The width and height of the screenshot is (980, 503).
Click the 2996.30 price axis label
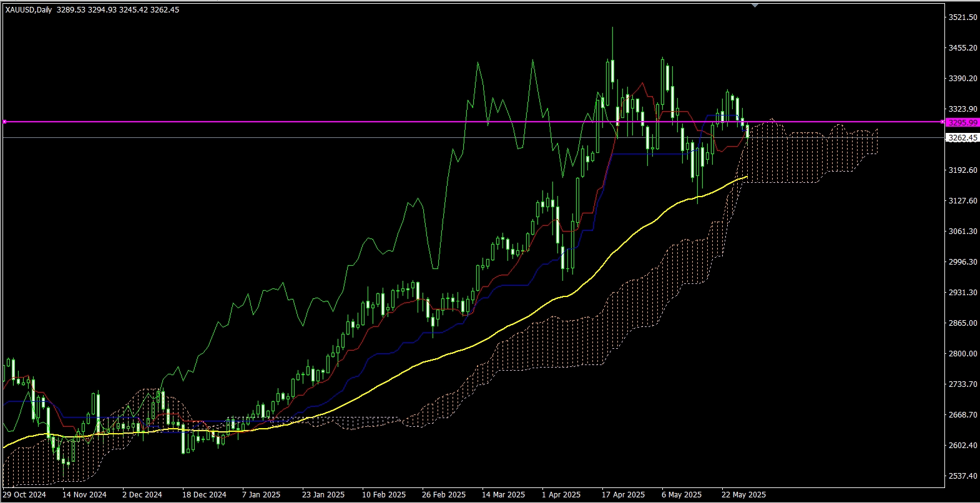[x=963, y=262]
